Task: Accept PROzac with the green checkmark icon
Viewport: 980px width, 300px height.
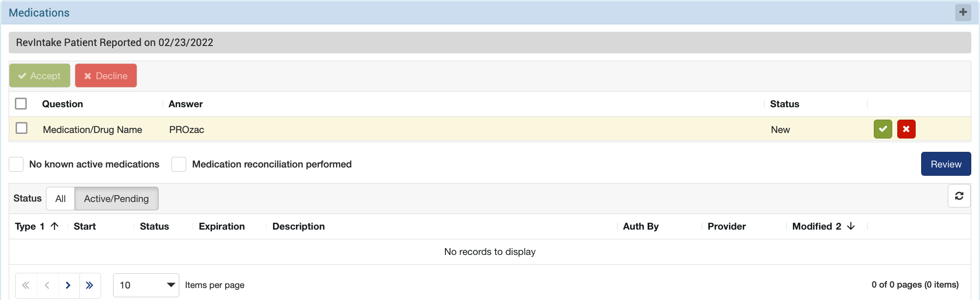Action: tap(883, 129)
